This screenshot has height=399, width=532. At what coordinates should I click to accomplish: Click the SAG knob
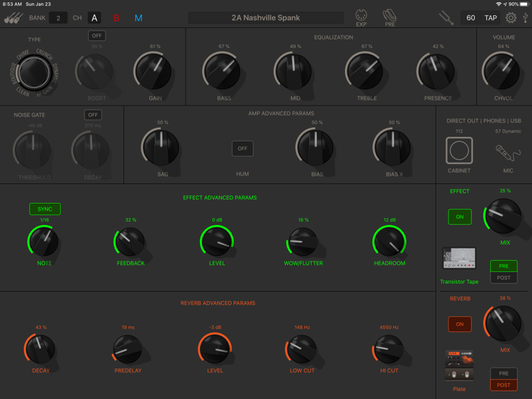tap(161, 147)
